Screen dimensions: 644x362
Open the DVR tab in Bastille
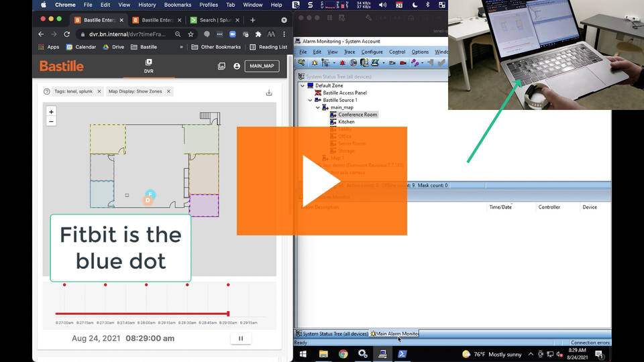(x=149, y=66)
